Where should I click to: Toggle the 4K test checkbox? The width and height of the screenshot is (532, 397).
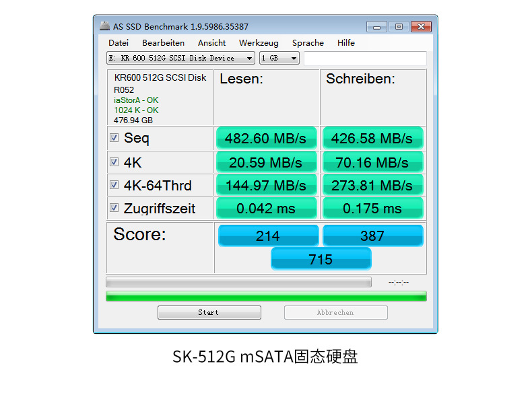114,162
